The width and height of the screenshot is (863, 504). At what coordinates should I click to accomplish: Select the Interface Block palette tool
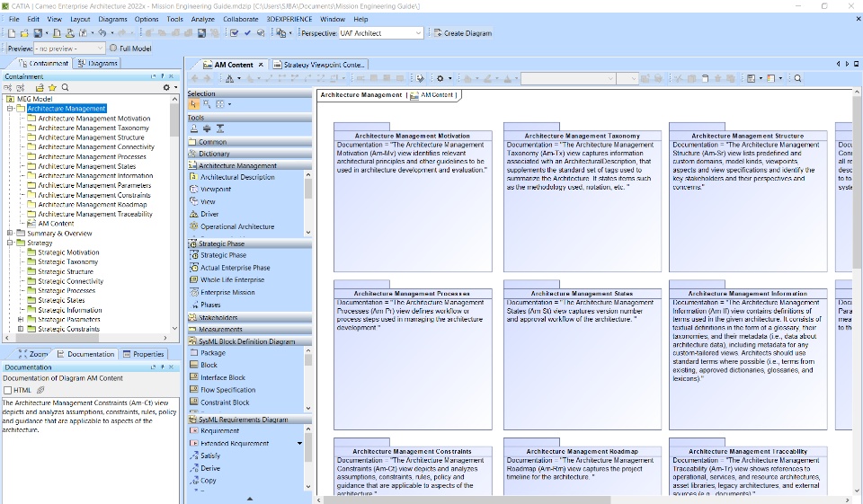(222, 377)
